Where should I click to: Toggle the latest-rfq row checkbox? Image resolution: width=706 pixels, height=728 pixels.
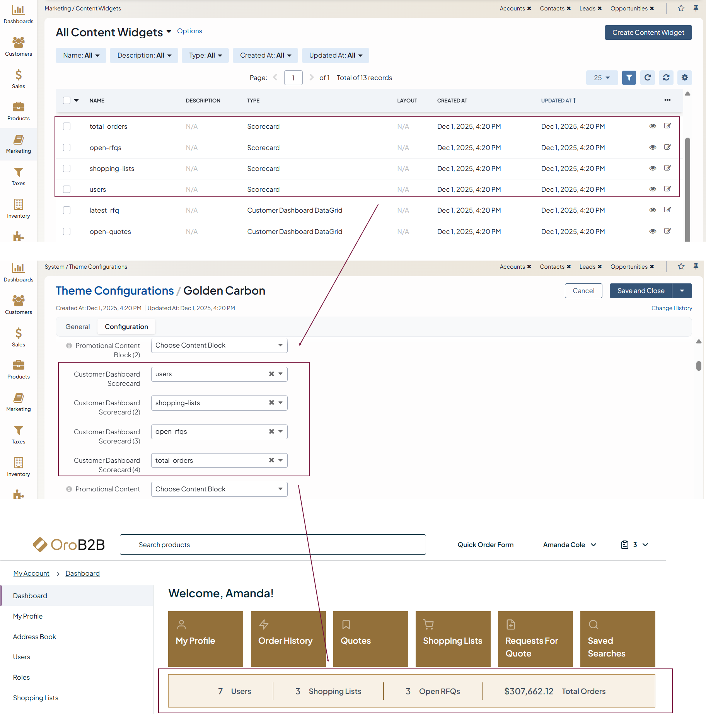click(x=67, y=210)
